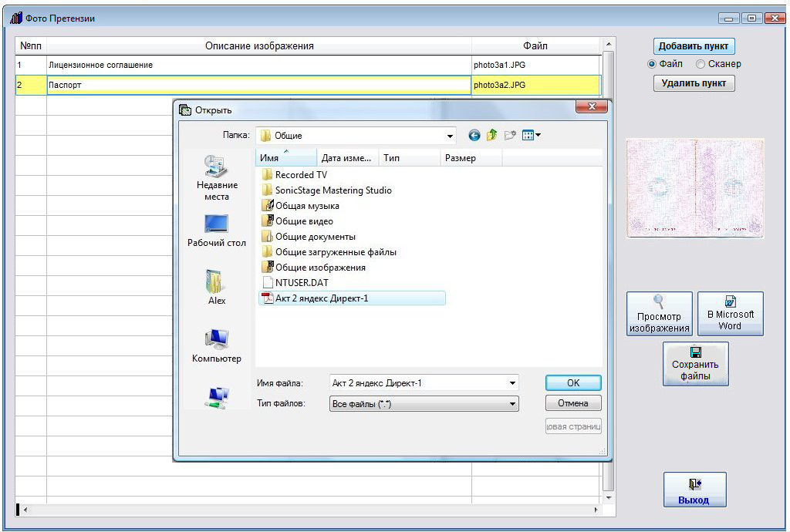The image size is (790, 532).
Task: Export with В Microsoft Word button
Action: [730, 314]
